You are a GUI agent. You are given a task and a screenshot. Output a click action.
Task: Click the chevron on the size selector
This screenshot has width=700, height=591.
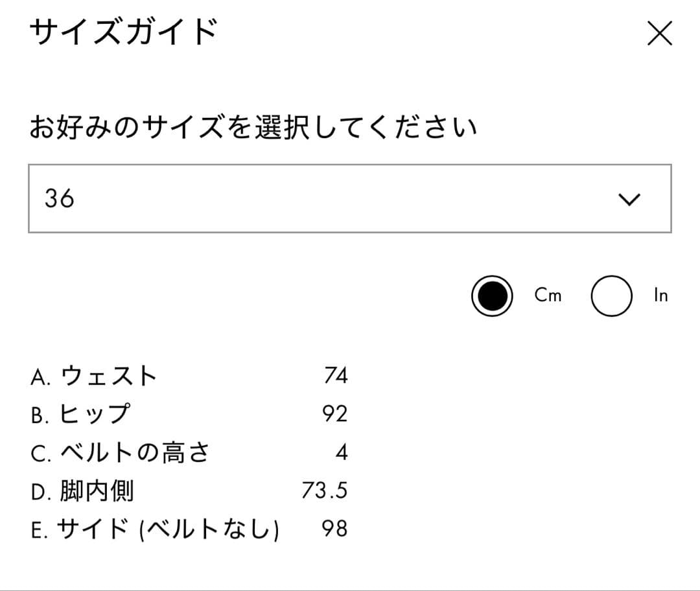[628, 199]
